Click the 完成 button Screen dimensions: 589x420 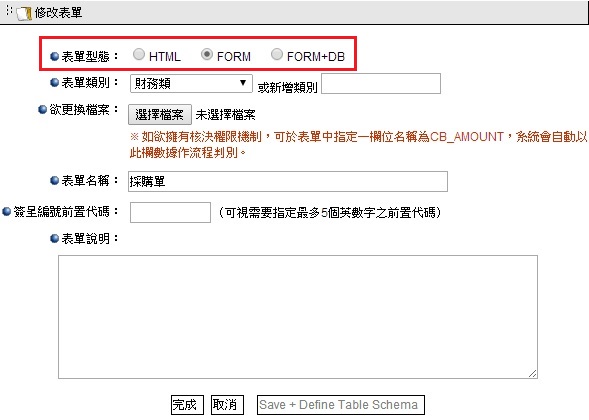point(187,405)
